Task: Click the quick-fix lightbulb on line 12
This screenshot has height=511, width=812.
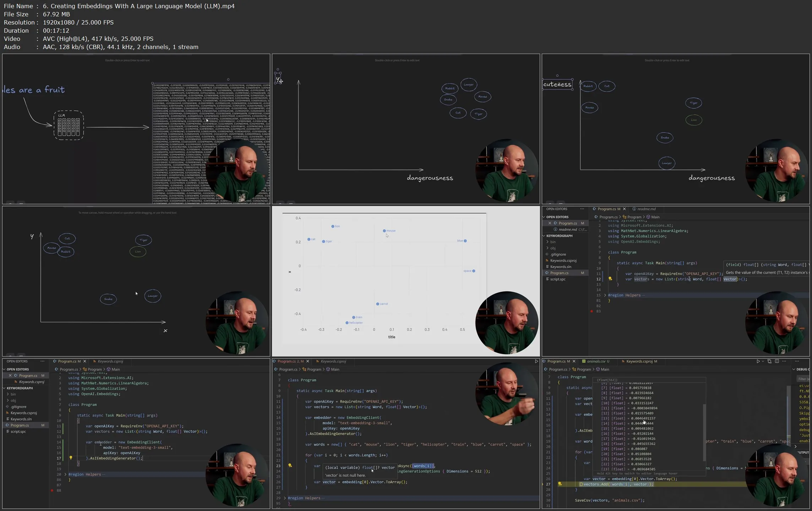Action: point(610,279)
